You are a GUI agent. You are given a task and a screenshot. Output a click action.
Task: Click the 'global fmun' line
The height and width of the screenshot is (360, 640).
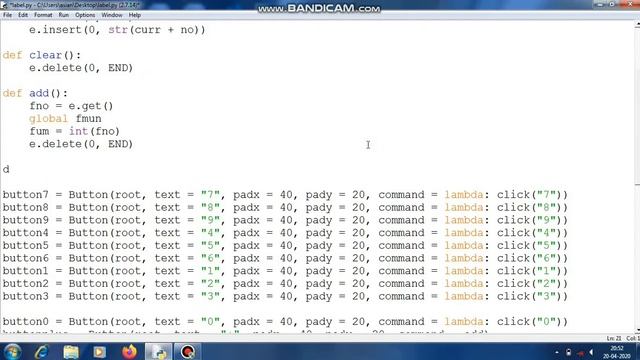(65, 119)
